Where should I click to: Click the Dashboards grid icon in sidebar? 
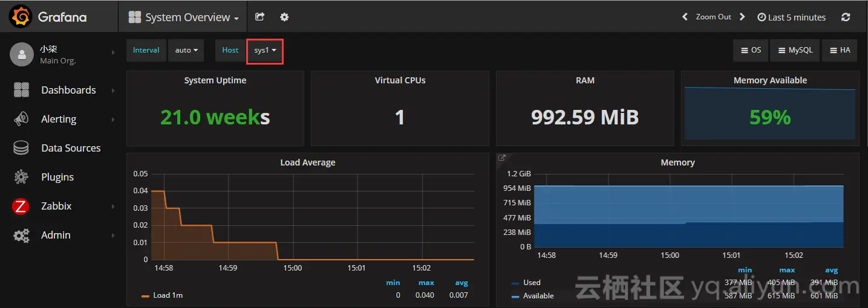[x=21, y=90]
